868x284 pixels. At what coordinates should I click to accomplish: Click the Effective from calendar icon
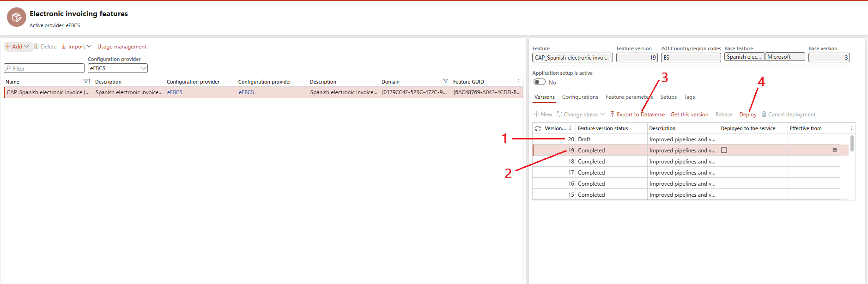coord(834,150)
